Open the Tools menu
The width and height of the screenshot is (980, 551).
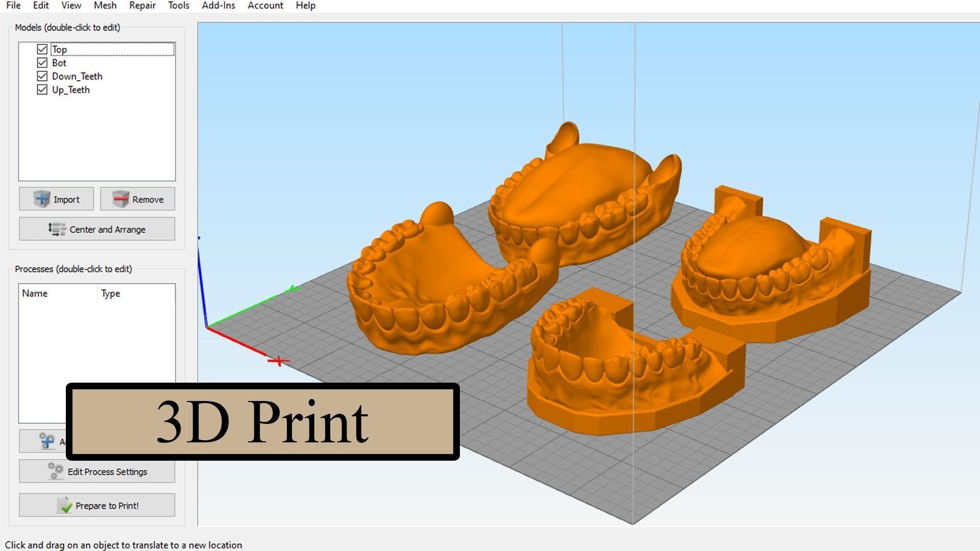point(179,6)
